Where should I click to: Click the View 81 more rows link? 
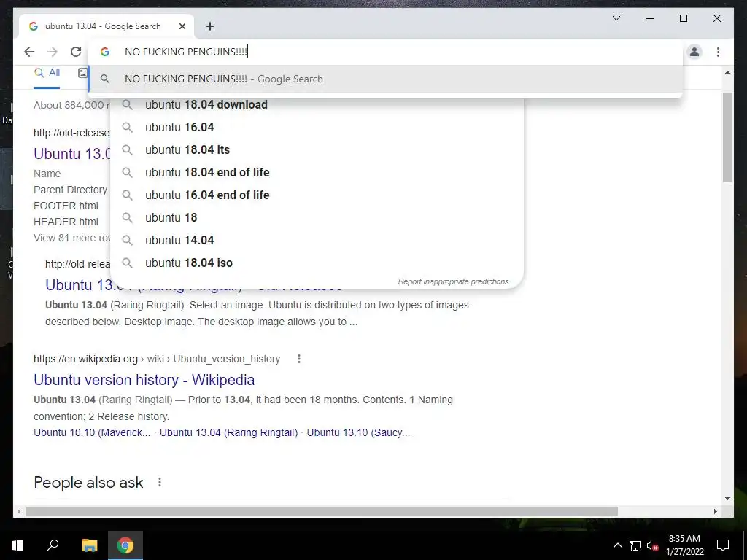coord(71,238)
